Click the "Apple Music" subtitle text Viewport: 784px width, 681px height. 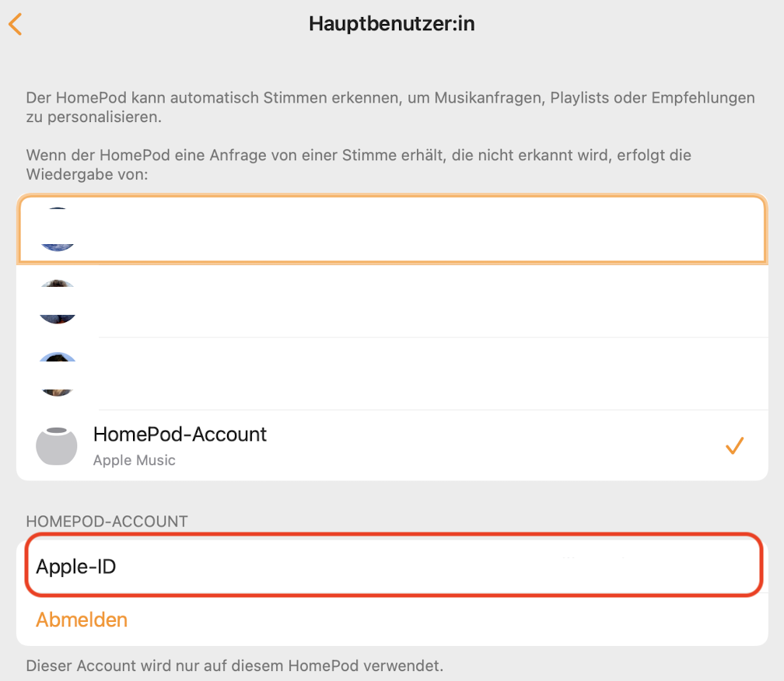click(x=135, y=460)
